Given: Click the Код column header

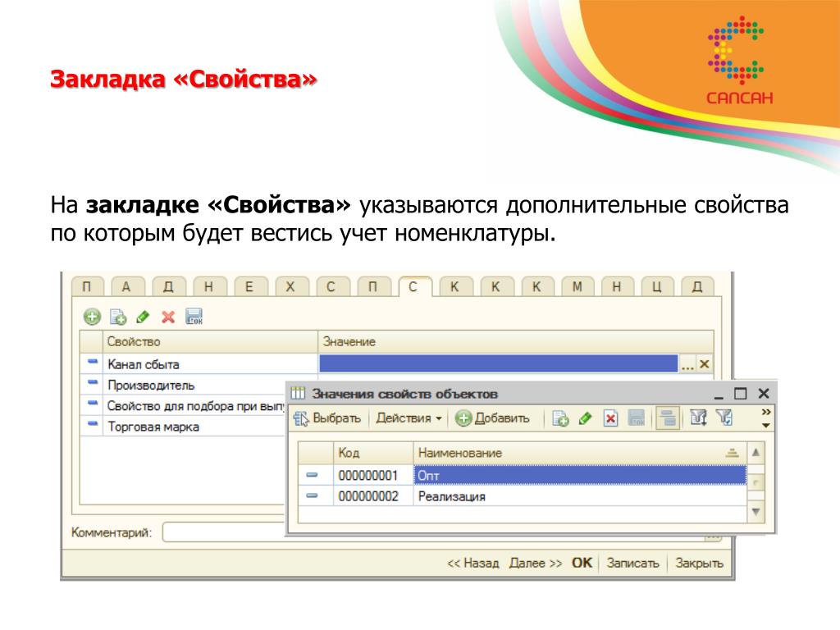Looking at the screenshot, I should pyautogui.click(x=373, y=453).
